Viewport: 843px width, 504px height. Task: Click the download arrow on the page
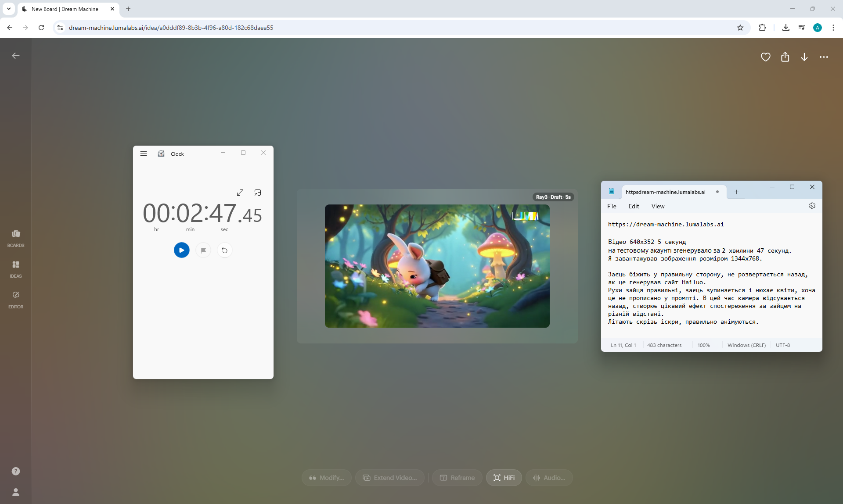[804, 57]
